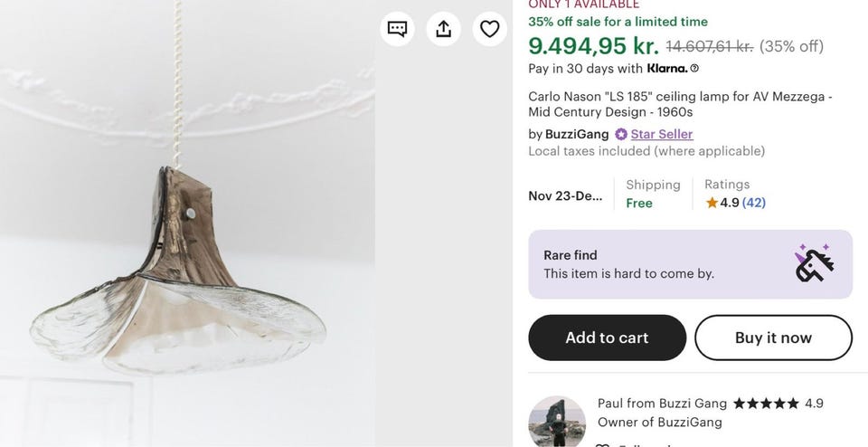Image resolution: width=868 pixels, height=447 pixels.
Task: Open the message seller chat icon
Action: 397,29
